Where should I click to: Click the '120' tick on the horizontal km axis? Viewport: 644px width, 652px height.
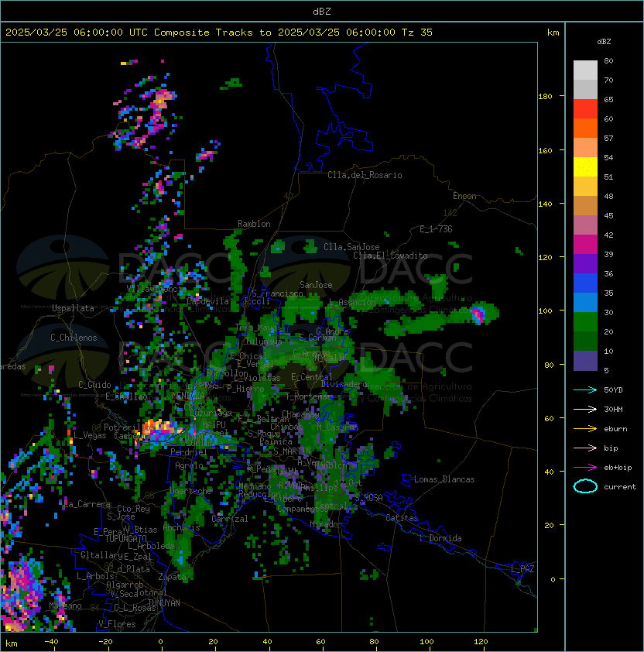tap(481, 642)
